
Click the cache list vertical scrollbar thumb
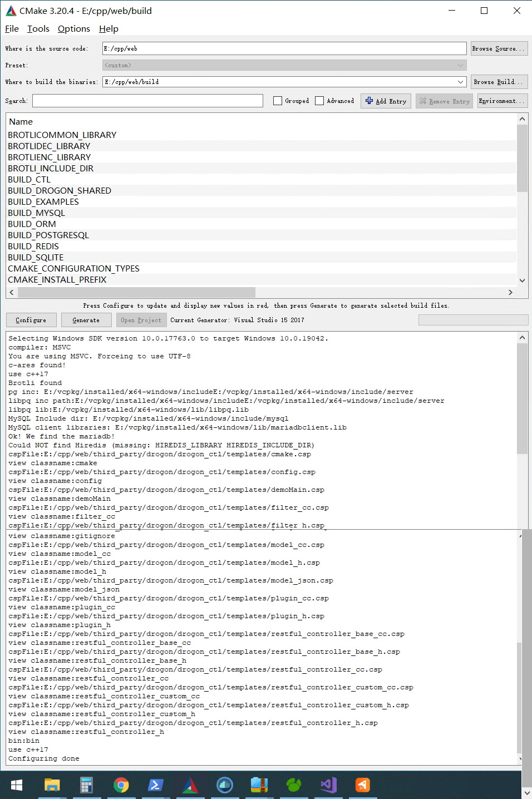[x=522, y=158]
